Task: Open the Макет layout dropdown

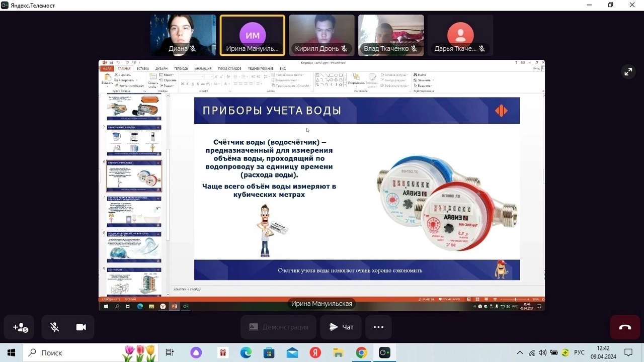Action: [168, 75]
